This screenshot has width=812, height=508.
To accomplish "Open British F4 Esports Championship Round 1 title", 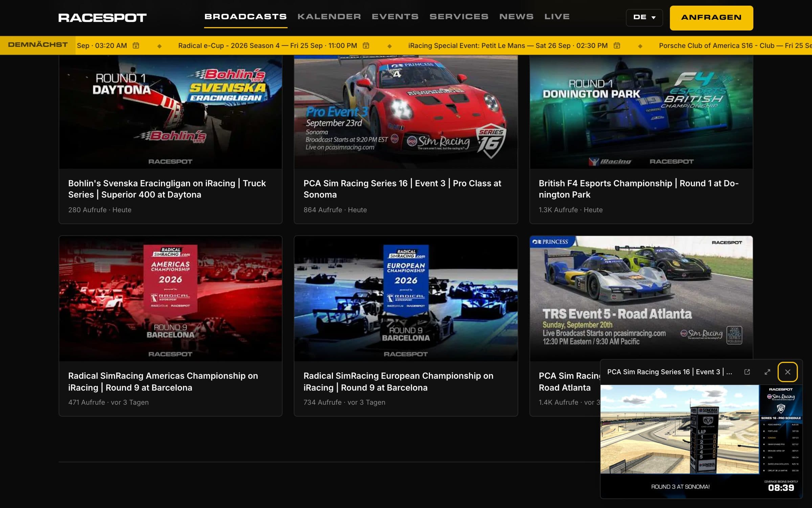I will [638, 189].
